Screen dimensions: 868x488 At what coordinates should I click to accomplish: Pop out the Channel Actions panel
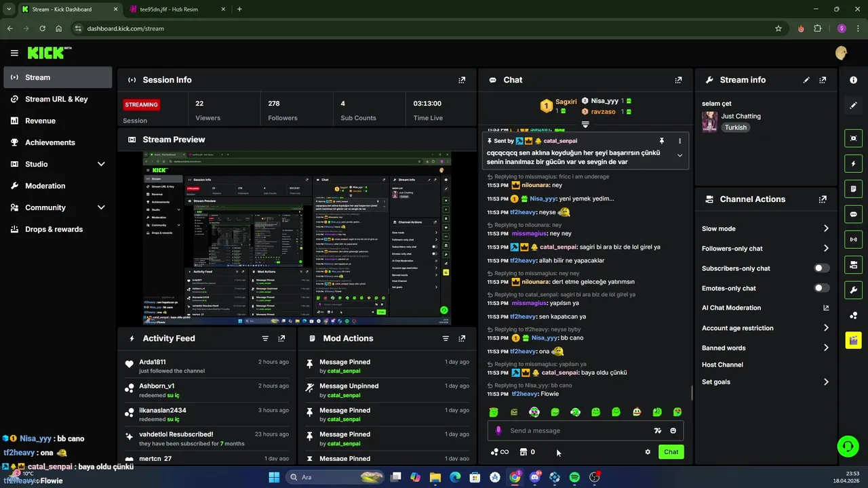point(823,199)
